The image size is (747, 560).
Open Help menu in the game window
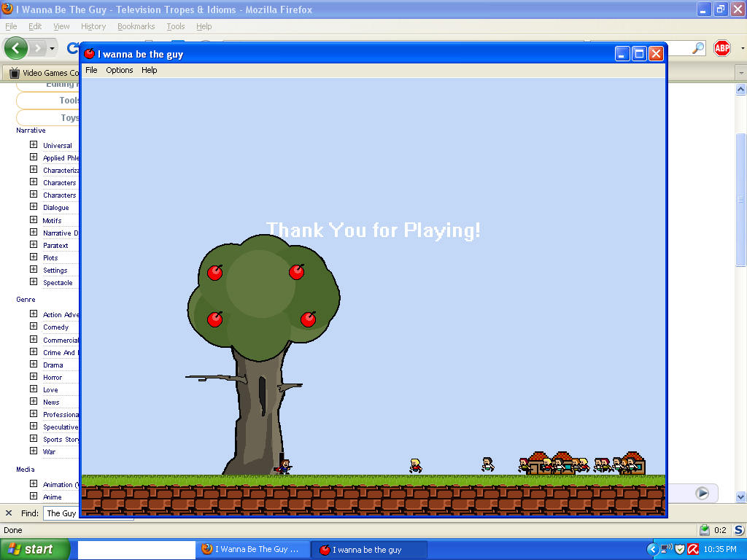click(x=149, y=70)
